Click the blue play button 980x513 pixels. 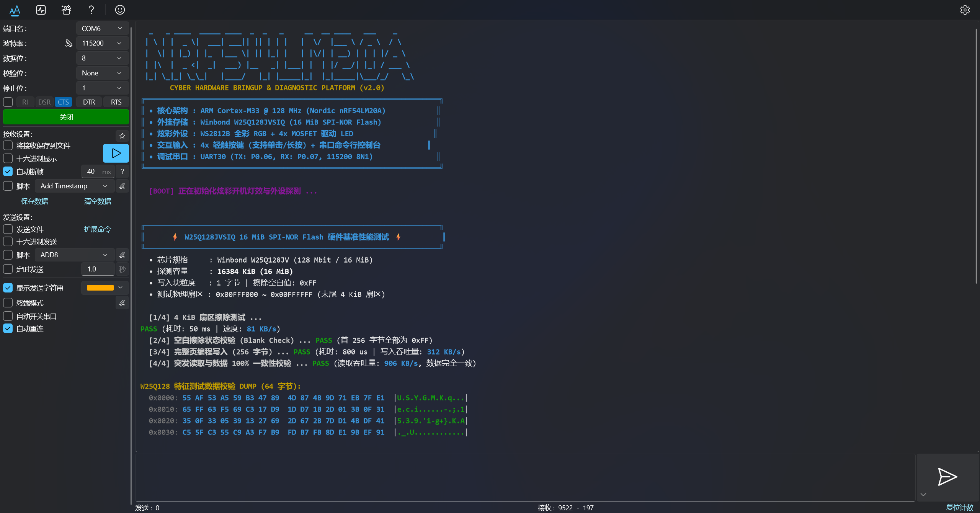(x=116, y=154)
